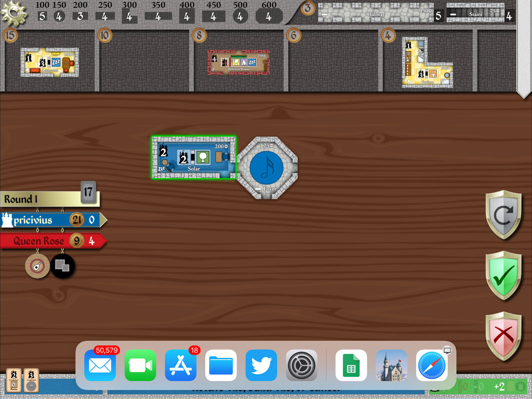Confirm with the green checkmark shield
This screenshot has width=532, height=399.
point(503,276)
